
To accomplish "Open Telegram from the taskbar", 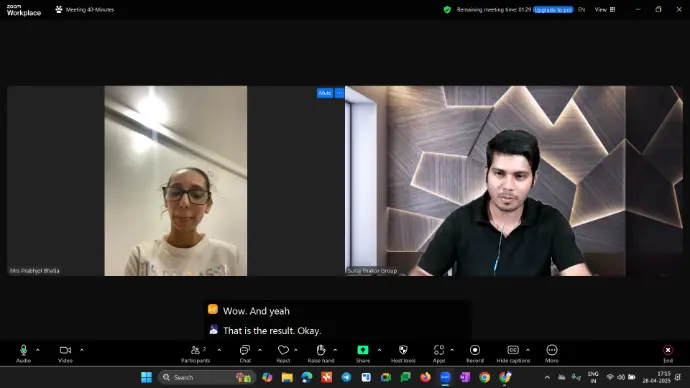I will (346, 377).
